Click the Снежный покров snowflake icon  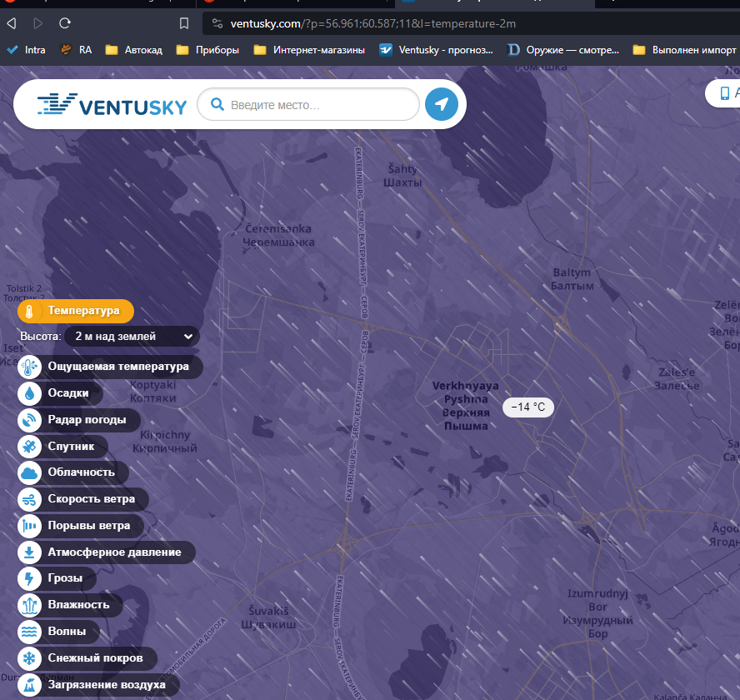pyautogui.click(x=29, y=658)
